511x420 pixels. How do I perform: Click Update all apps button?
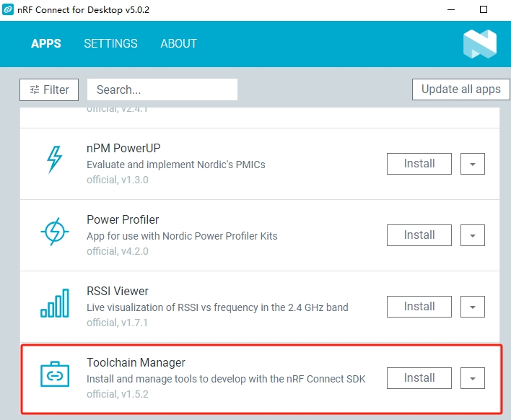pos(460,89)
